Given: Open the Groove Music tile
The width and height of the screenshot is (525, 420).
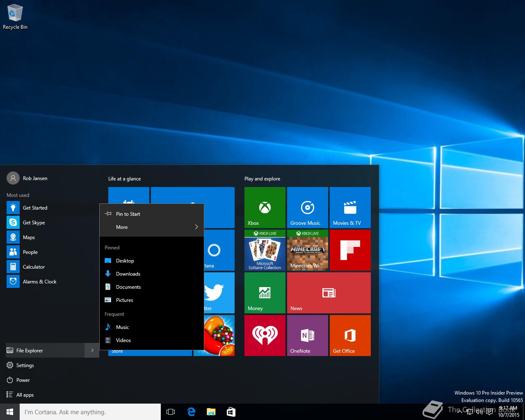Looking at the screenshot, I should (308, 208).
